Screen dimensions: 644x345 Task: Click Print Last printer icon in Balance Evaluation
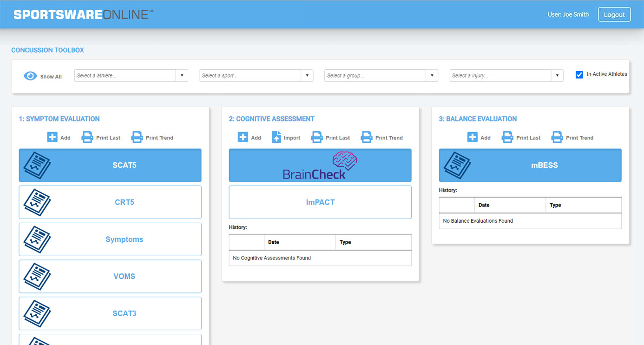click(x=507, y=137)
